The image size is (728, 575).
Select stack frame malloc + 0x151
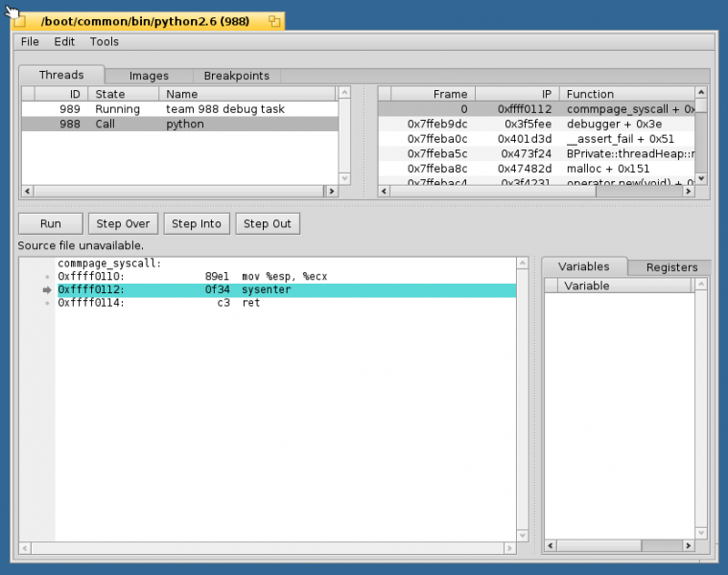click(x=536, y=169)
